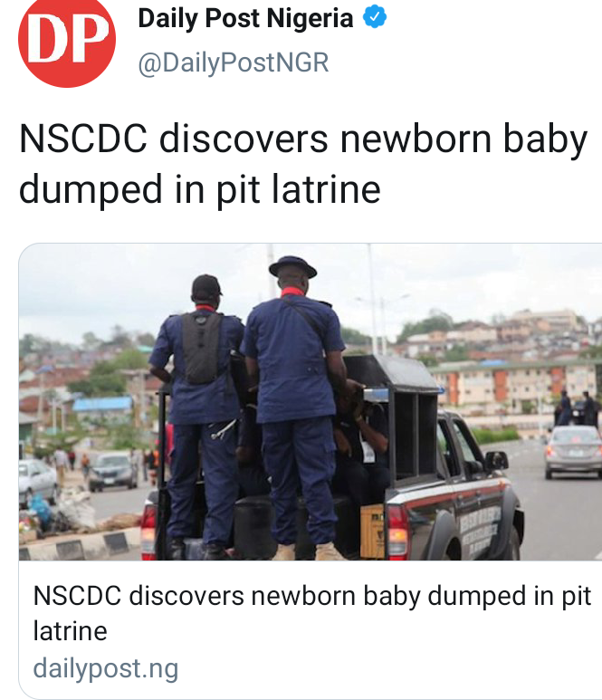Click the letter P in DP logo

coord(89,39)
